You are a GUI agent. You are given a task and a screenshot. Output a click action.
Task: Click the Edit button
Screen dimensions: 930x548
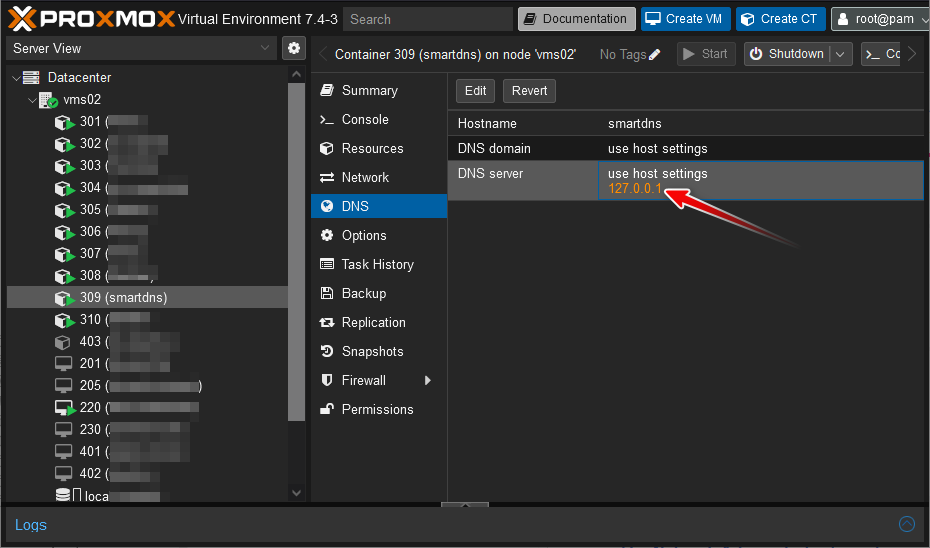coord(475,91)
